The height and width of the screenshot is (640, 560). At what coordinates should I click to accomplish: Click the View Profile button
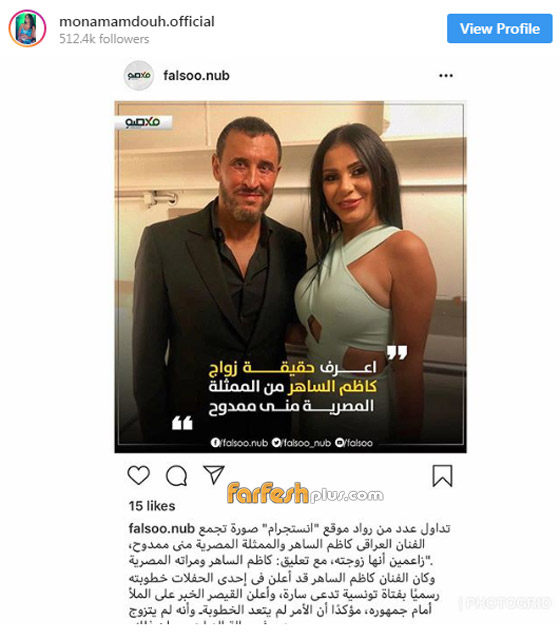point(500,29)
